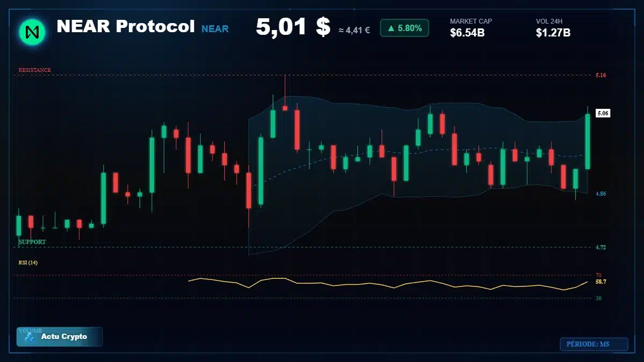Click the 5.16 resistance price label
The height and width of the screenshot is (362, 644).
[x=601, y=76]
